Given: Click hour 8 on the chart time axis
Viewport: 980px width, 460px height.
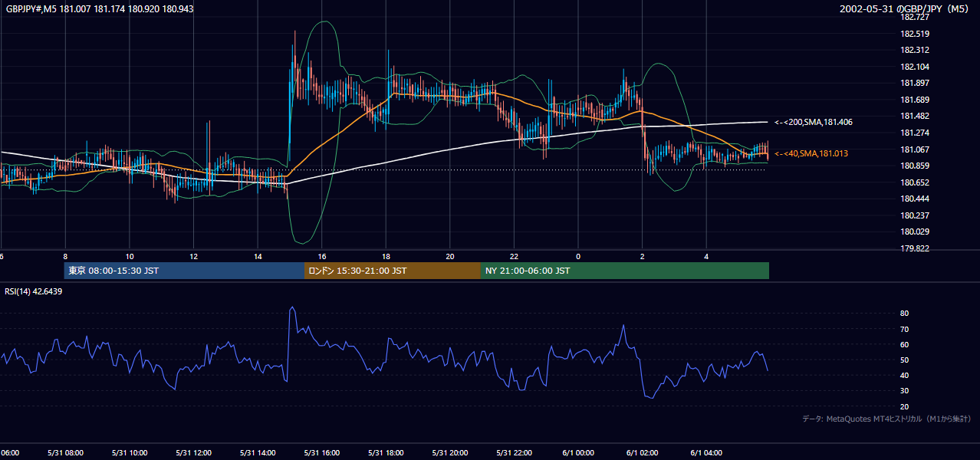Looking at the screenshot, I should click(x=65, y=256).
